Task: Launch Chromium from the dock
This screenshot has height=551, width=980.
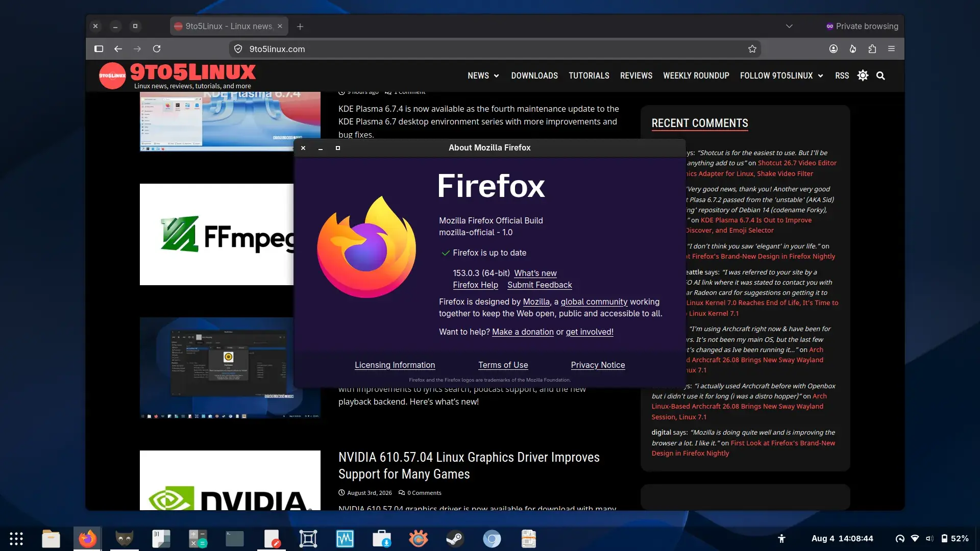Action: 492,539
